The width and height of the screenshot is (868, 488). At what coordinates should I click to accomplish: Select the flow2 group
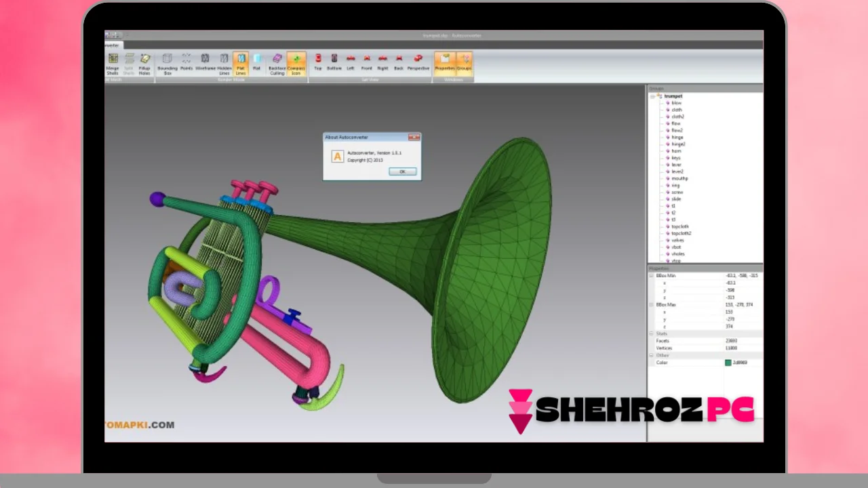coord(677,130)
